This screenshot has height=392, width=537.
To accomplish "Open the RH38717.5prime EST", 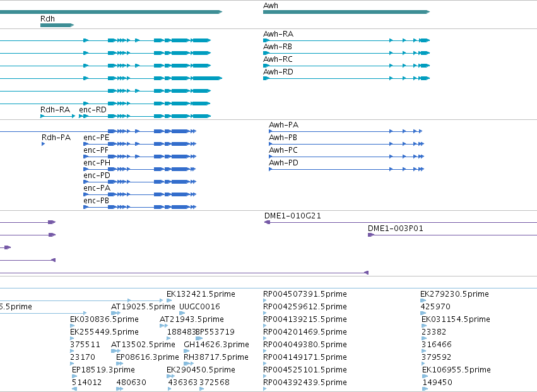I will tap(216, 357).
